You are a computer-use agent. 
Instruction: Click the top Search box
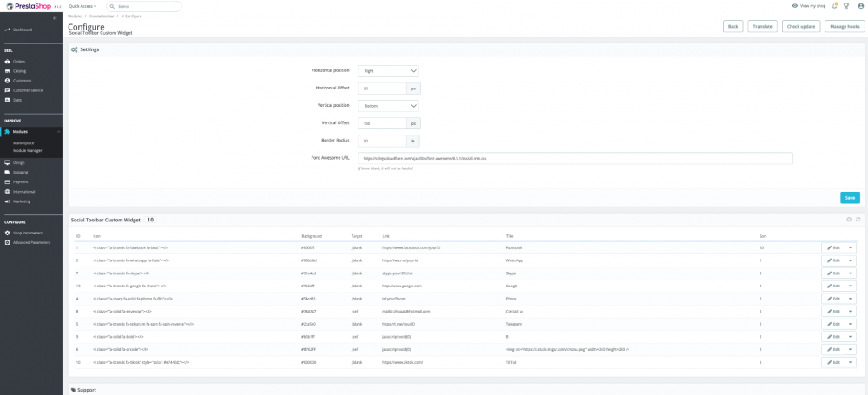144,6
